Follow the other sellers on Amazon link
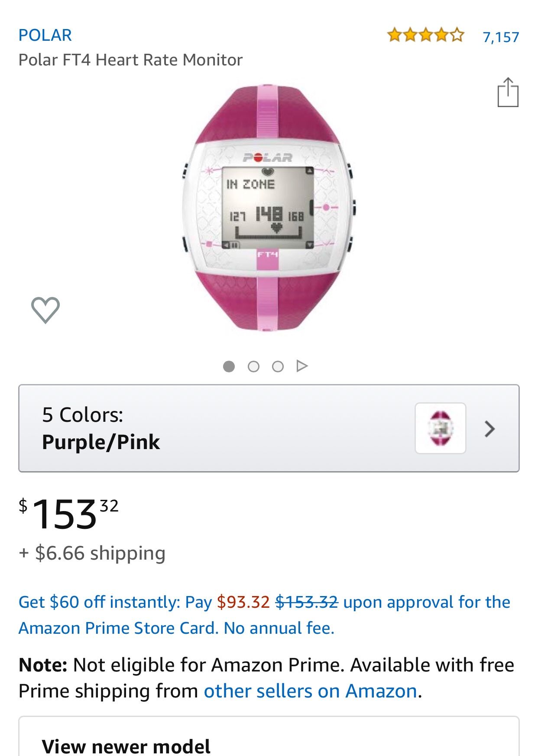538x756 pixels. 310,691
